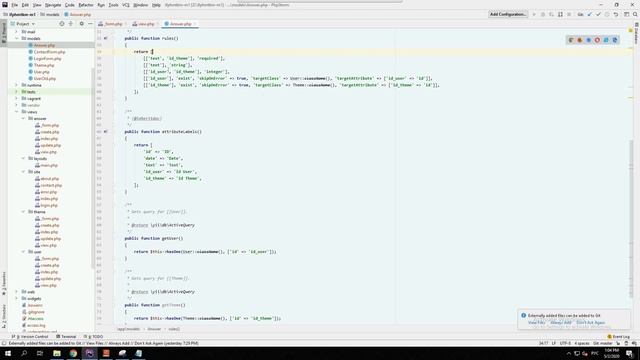Click the Run configuration play icon

click(534, 14)
